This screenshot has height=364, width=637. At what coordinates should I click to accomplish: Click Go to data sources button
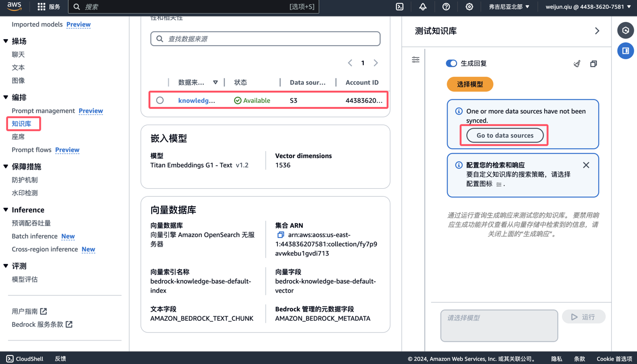click(x=505, y=136)
